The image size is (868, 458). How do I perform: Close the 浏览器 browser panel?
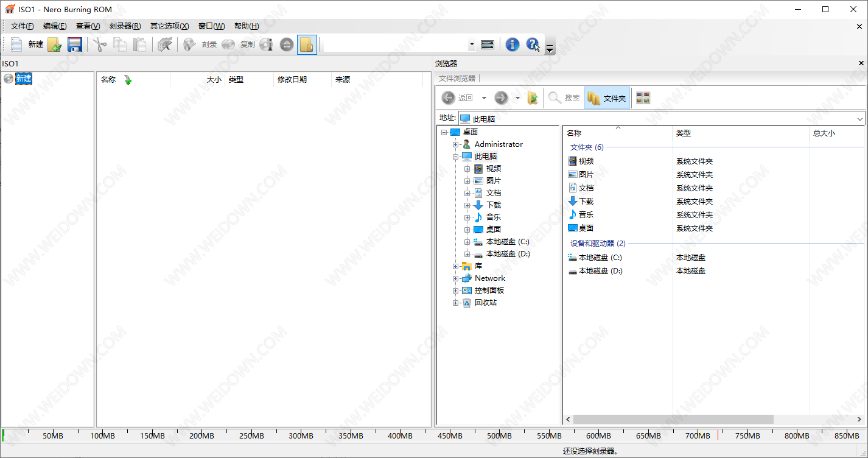(x=861, y=63)
